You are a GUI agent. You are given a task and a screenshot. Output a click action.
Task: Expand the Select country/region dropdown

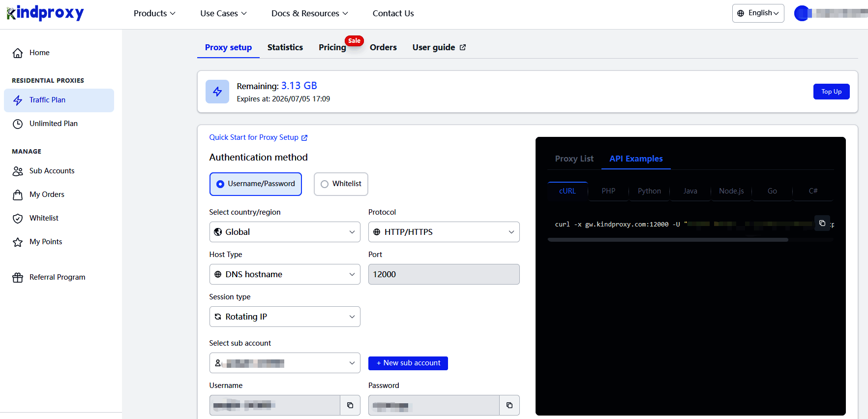(x=285, y=232)
